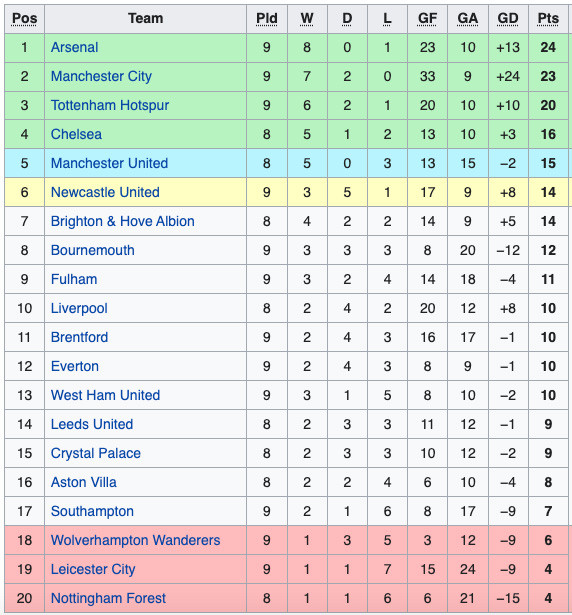Click the Tottenham Hotspur link

coord(110,106)
